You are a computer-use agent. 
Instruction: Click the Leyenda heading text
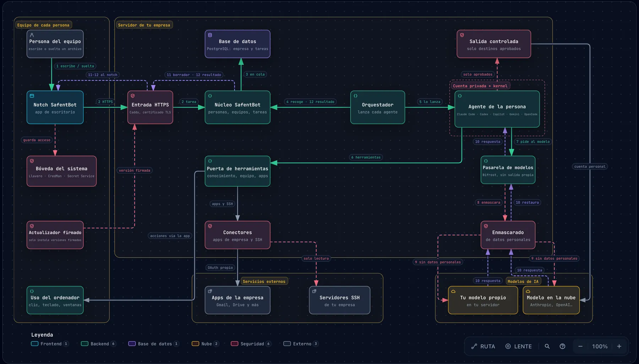click(42, 335)
